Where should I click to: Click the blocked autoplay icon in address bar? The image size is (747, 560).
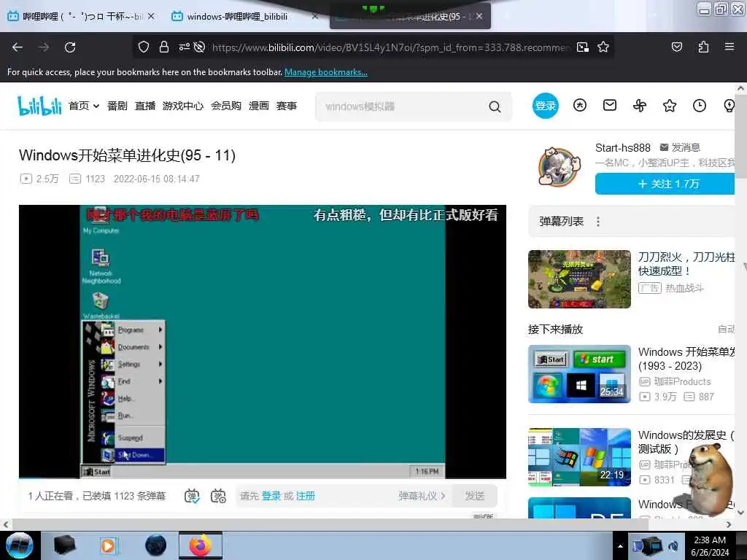[x=200, y=47]
